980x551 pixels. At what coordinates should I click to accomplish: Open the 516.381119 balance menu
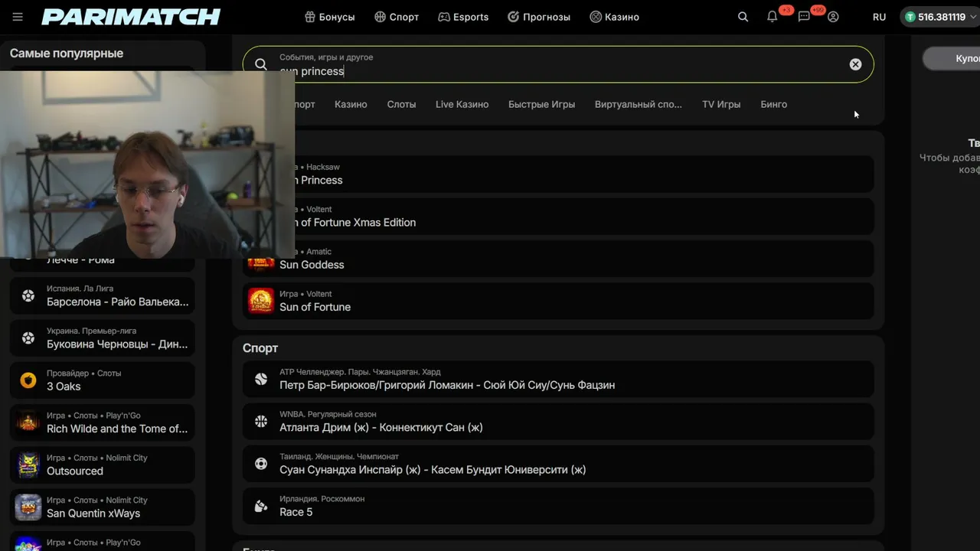coord(940,17)
